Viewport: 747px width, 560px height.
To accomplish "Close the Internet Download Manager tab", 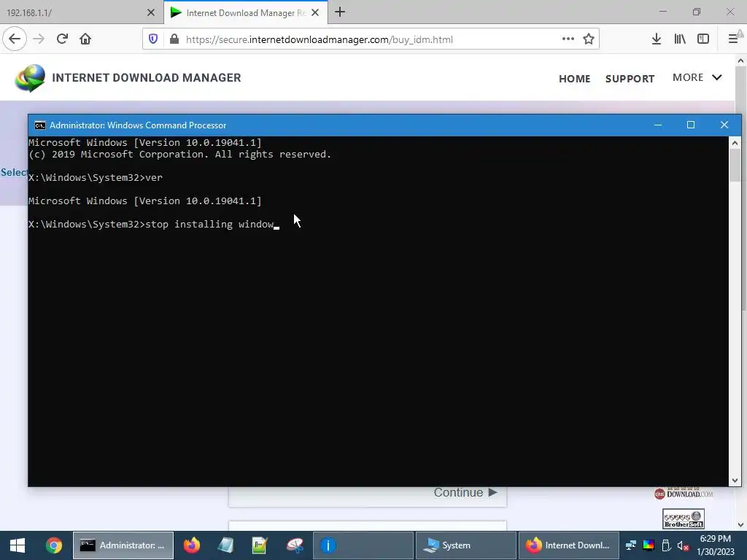I will [x=315, y=13].
